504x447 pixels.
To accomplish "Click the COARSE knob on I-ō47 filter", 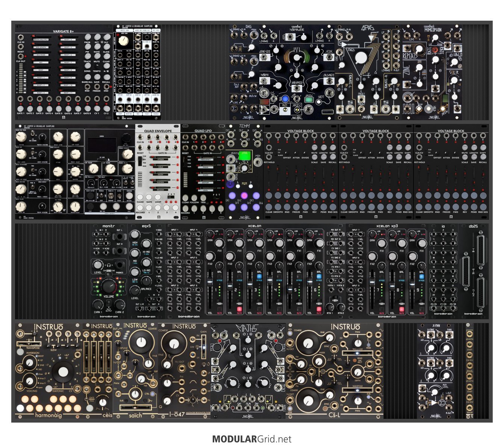I will (x=174, y=343).
